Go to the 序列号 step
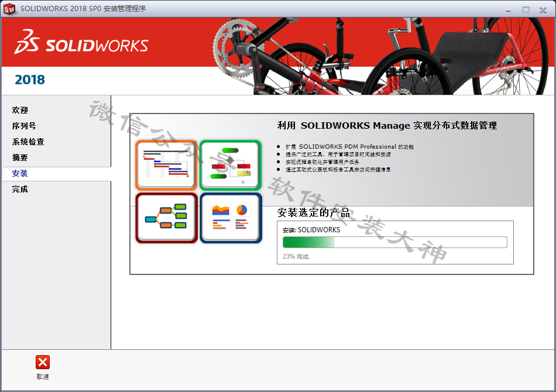556x392 pixels. point(24,126)
